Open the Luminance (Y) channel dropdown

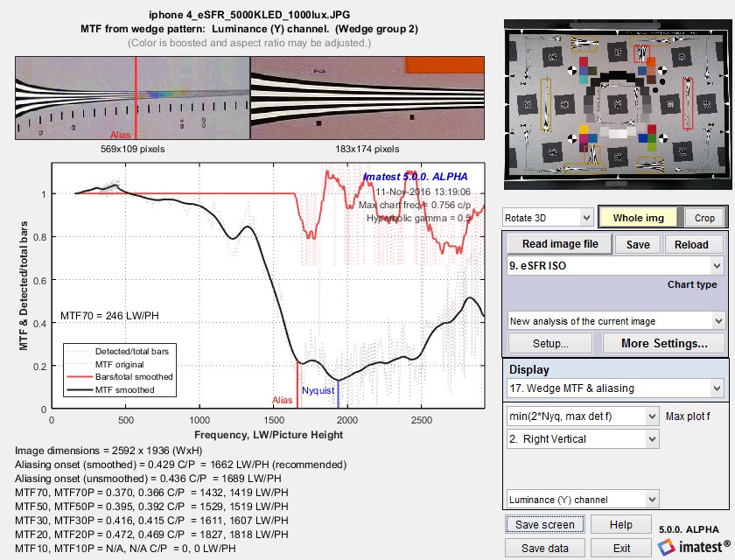coord(583,500)
